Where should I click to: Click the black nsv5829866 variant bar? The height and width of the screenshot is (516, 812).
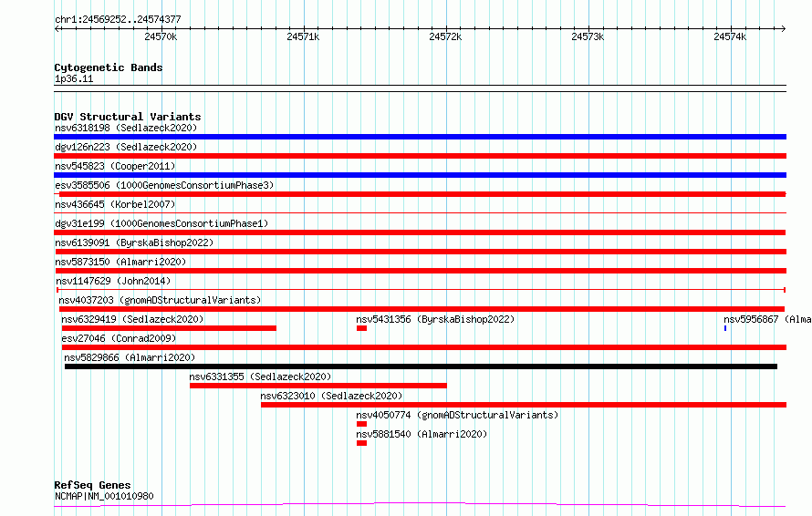point(421,366)
